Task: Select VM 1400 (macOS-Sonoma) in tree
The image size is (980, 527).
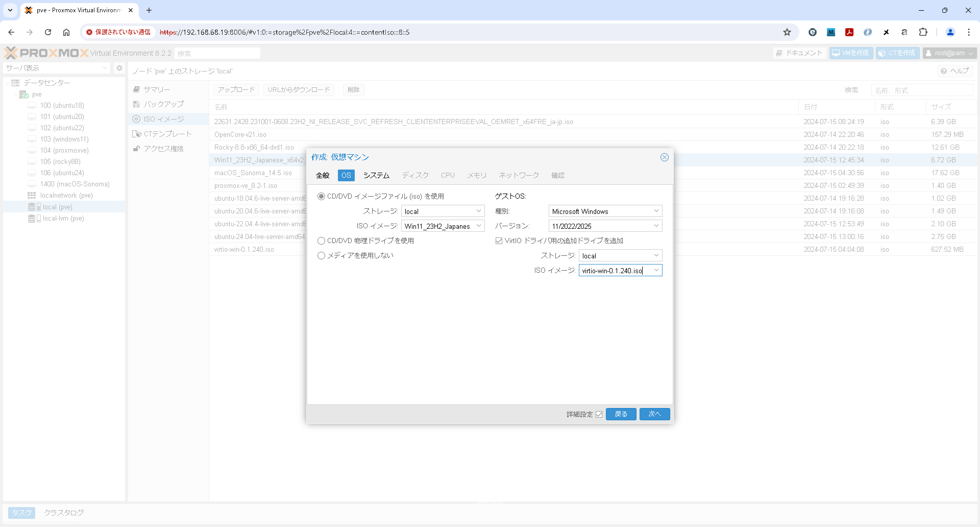Action: pos(75,184)
